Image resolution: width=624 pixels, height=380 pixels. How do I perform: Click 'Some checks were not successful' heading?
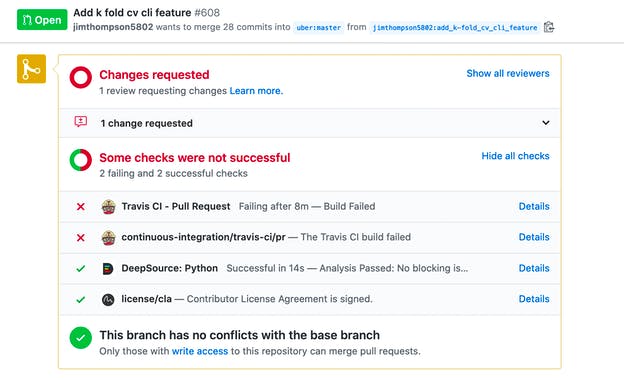[x=195, y=158]
